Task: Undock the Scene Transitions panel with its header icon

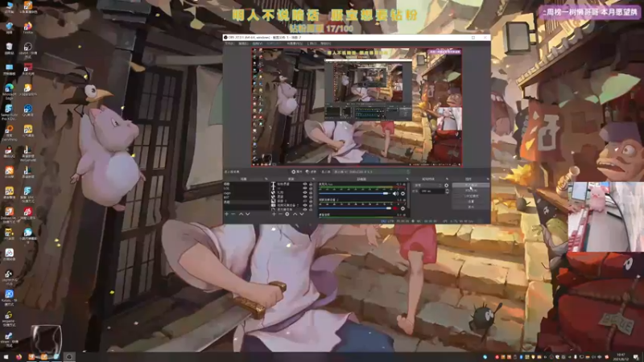Action: click(448, 179)
